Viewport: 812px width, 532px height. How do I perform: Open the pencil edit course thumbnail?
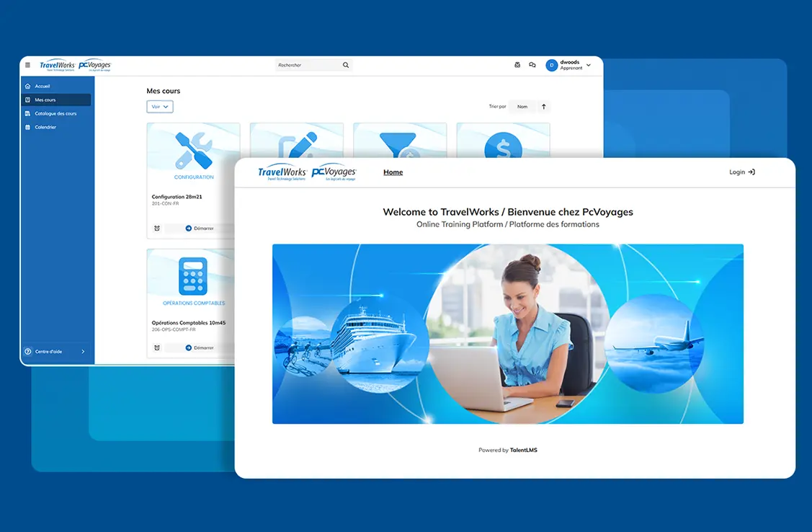click(297, 141)
